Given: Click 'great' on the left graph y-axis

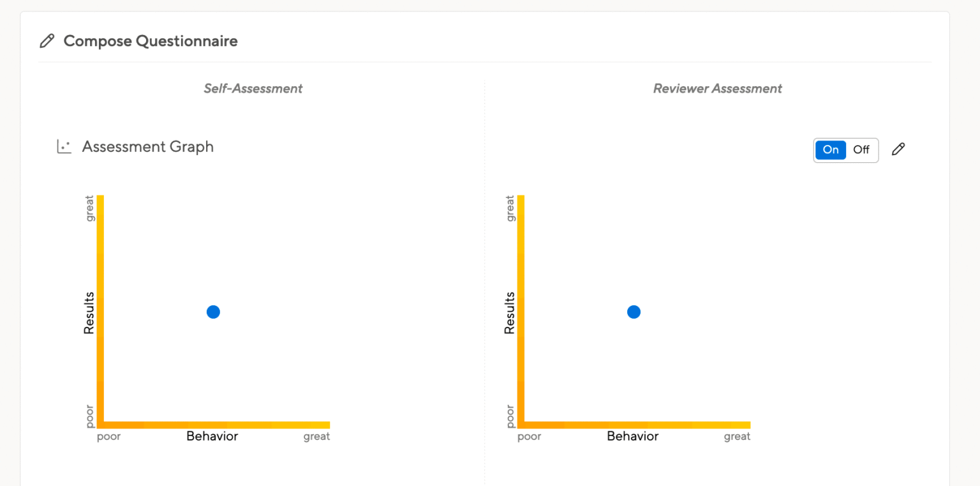Looking at the screenshot, I should tap(89, 209).
